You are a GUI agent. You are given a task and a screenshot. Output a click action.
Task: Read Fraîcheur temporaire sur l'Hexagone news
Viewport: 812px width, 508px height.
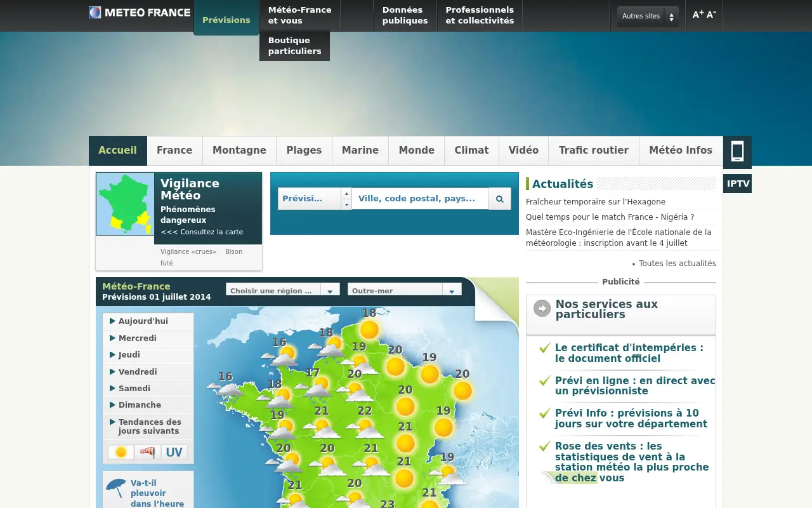click(x=596, y=202)
